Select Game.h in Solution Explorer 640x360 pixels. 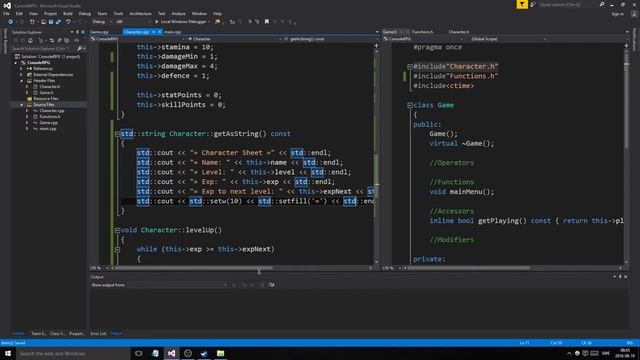[46, 93]
